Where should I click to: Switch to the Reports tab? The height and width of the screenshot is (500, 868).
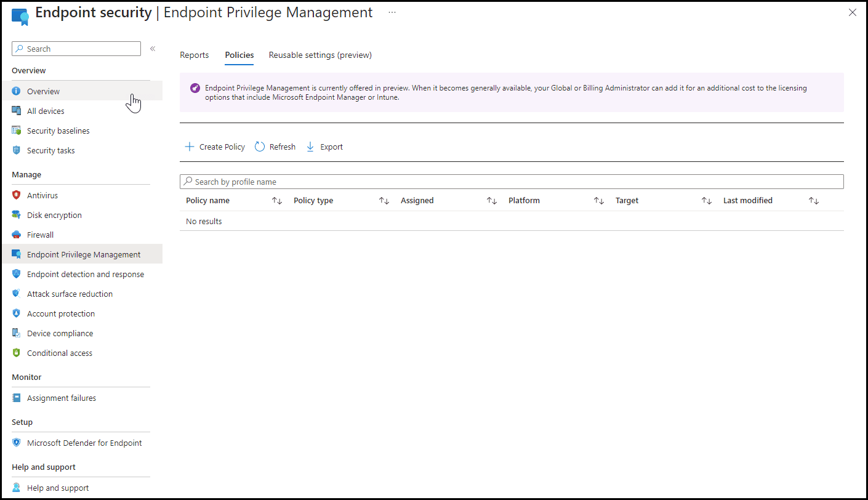click(194, 55)
